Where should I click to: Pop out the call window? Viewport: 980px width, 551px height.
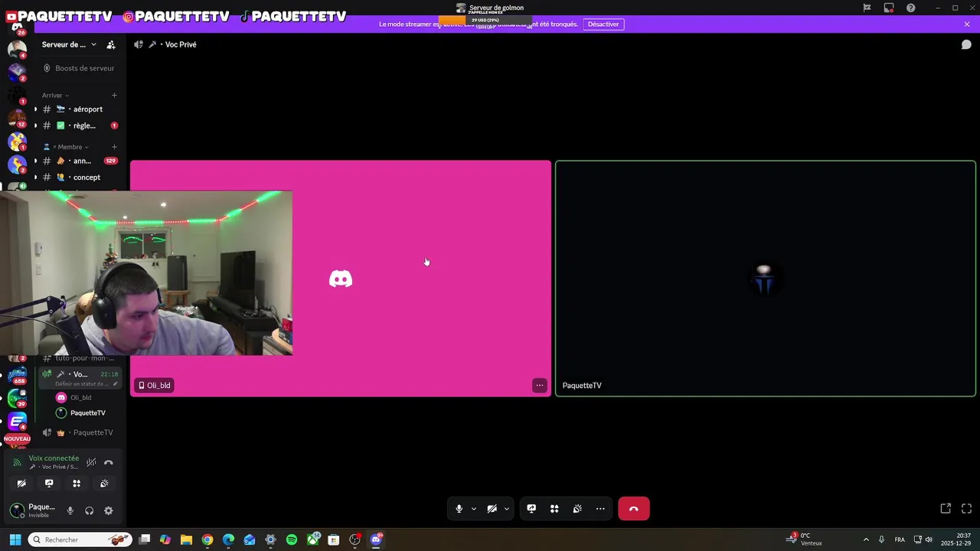(x=946, y=508)
